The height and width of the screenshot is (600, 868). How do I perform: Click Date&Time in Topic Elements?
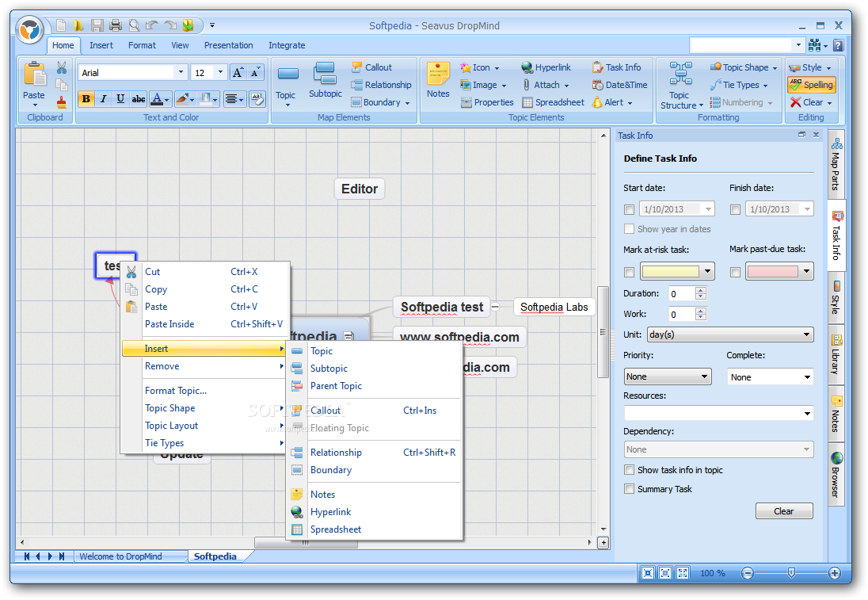coord(619,85)
